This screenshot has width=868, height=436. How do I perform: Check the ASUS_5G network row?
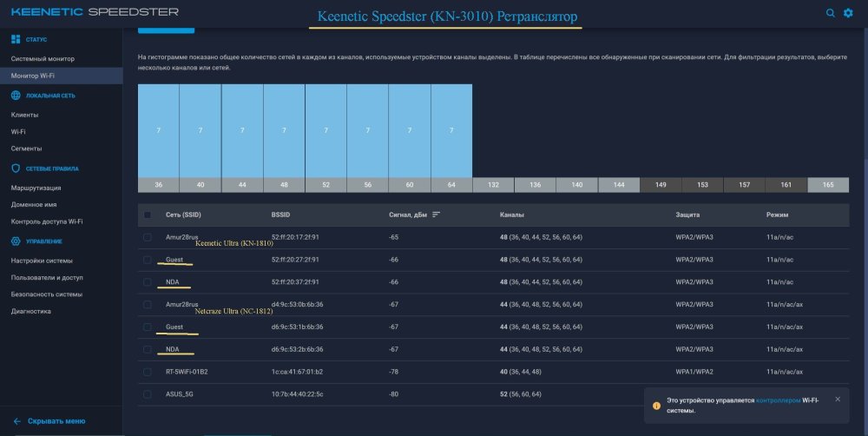(x=148, y=394)
